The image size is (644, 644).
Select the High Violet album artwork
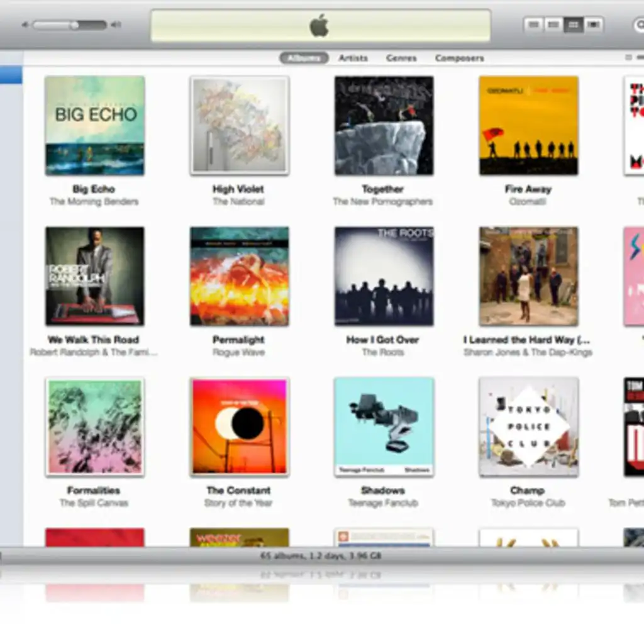(240, 126)
